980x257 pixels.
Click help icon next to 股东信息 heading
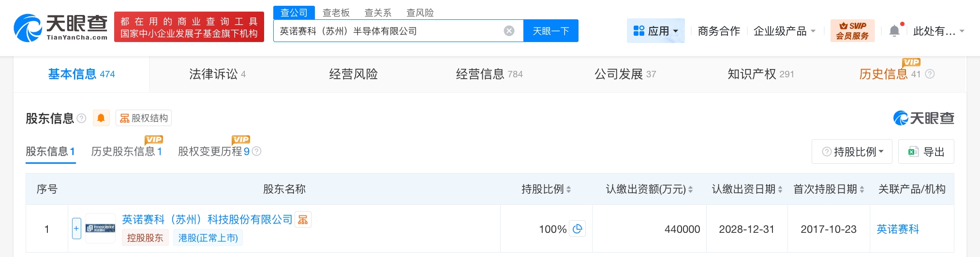[82, 118]
